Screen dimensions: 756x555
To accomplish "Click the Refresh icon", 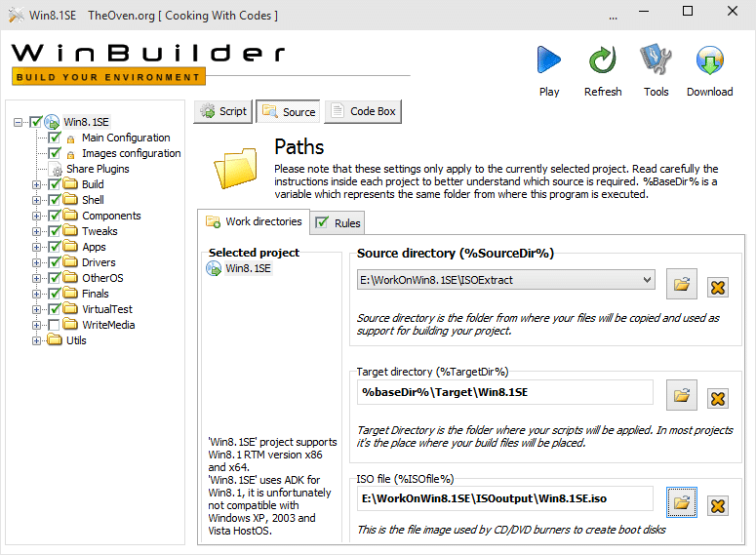I will click(602, 62).
